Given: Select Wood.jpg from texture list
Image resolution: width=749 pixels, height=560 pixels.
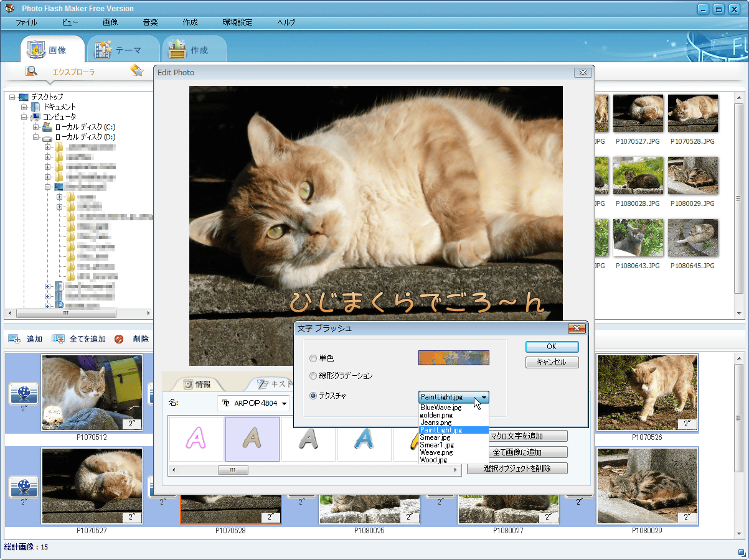Looking at the screenshot, I should (453, 460).
